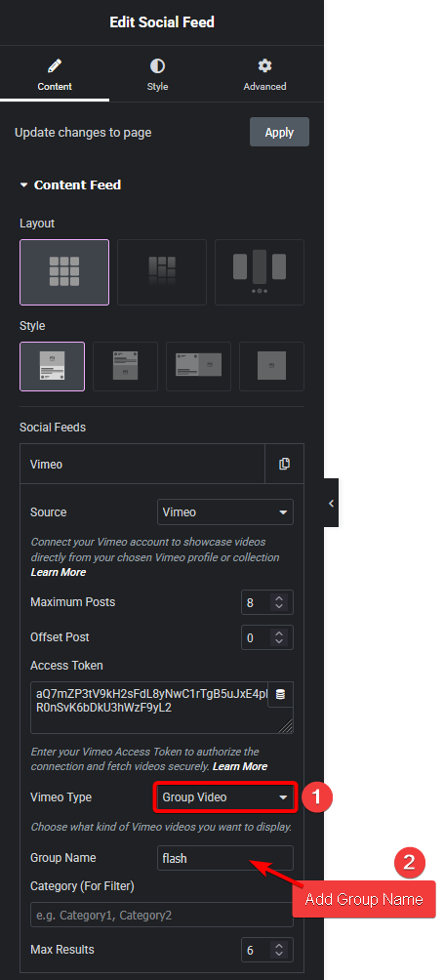Click the gear Advanced icon

264,65
